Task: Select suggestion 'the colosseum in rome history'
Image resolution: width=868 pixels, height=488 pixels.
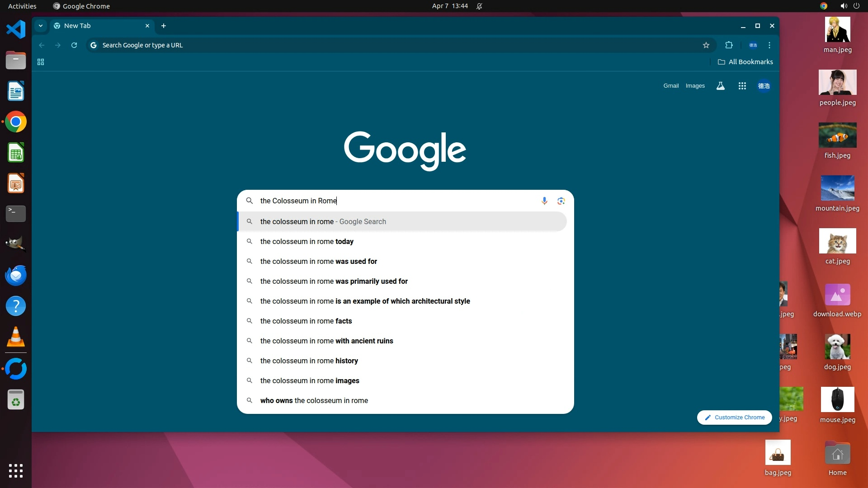Action: (309, 361)
